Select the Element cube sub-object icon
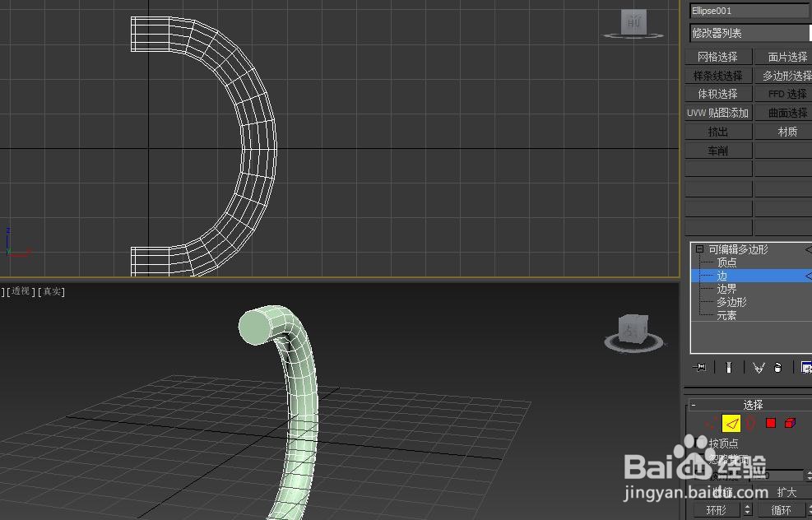The height and width of the screenshot is (520, 812). pyautogui.click(x=790, y=423)
